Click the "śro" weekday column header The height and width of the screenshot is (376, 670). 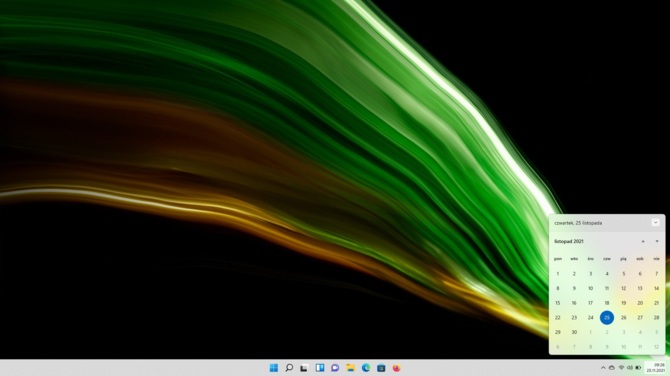(591, 259)
